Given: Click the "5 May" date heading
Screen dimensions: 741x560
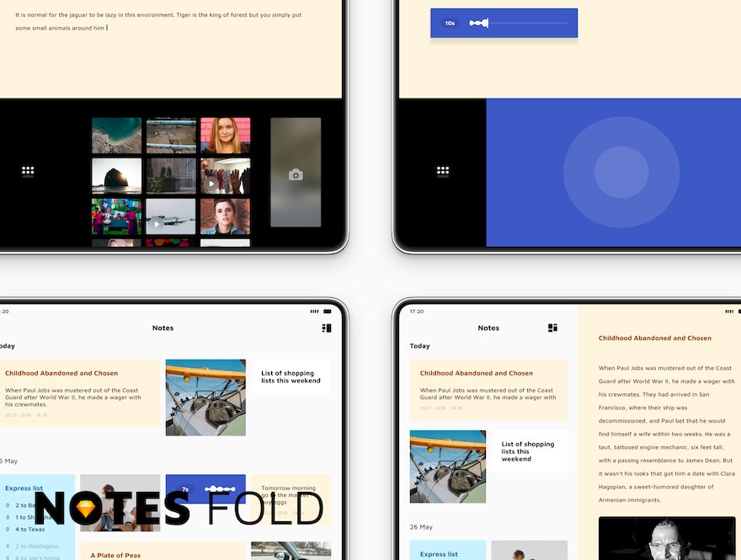Looking at the screenshot, I should 9,461.
